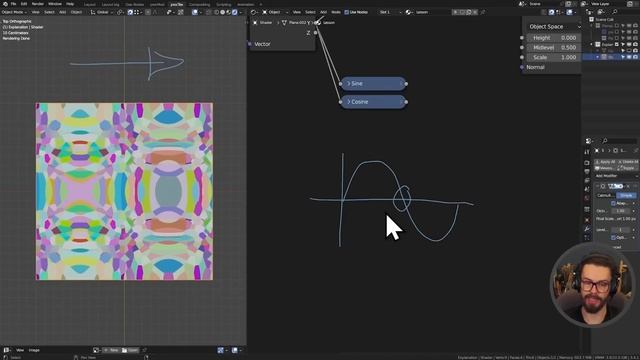Viewport: 640px width, 360px height.
Task: Toggle the Adaptive subdivision checkbox
Action: (x=613, y=203)
